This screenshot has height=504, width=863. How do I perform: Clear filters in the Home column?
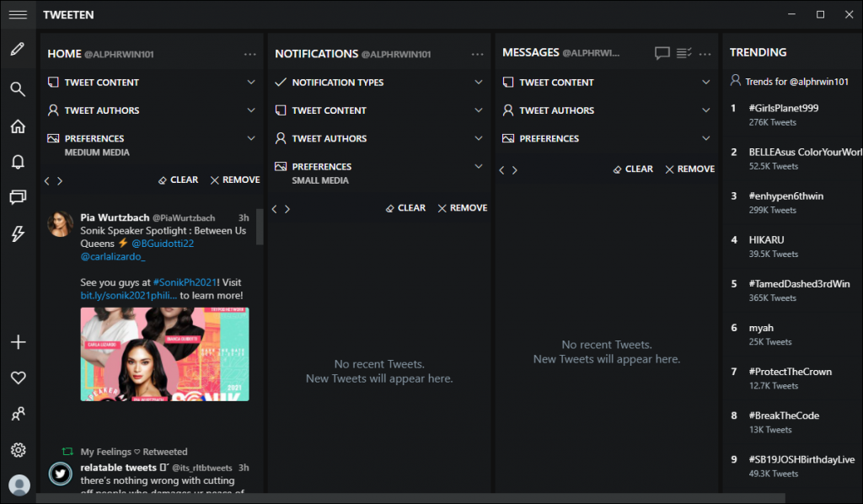[178, 180]
